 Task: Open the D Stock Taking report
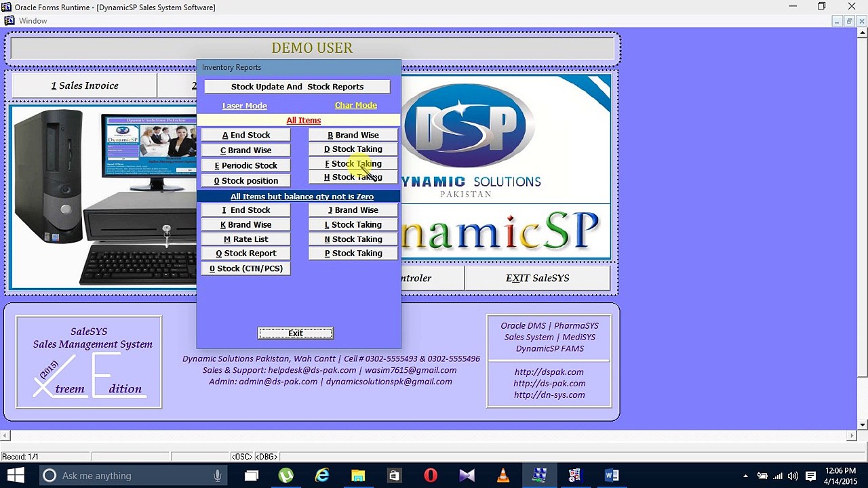click(353, 149)
